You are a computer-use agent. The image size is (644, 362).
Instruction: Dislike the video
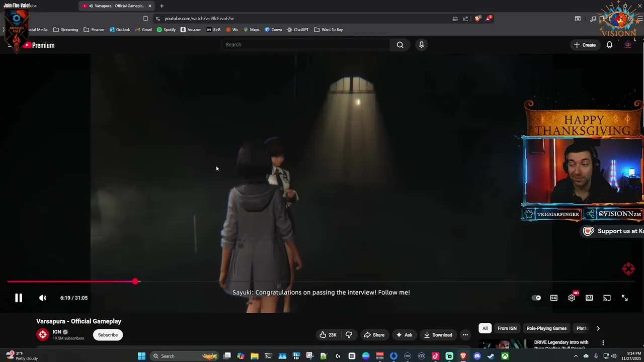tap(349, 335)
